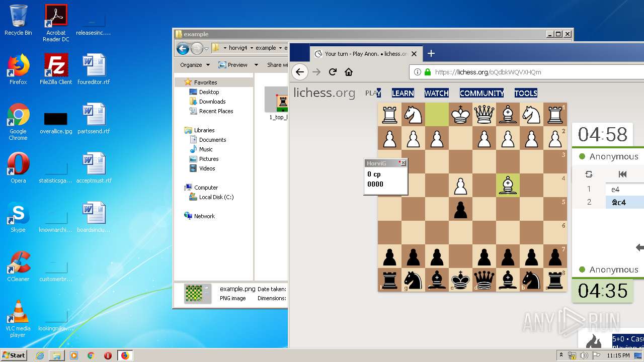Flip the board icon in move panel
Image resolution: width=644 pixels, height=362 pixels.
(589, 174)
